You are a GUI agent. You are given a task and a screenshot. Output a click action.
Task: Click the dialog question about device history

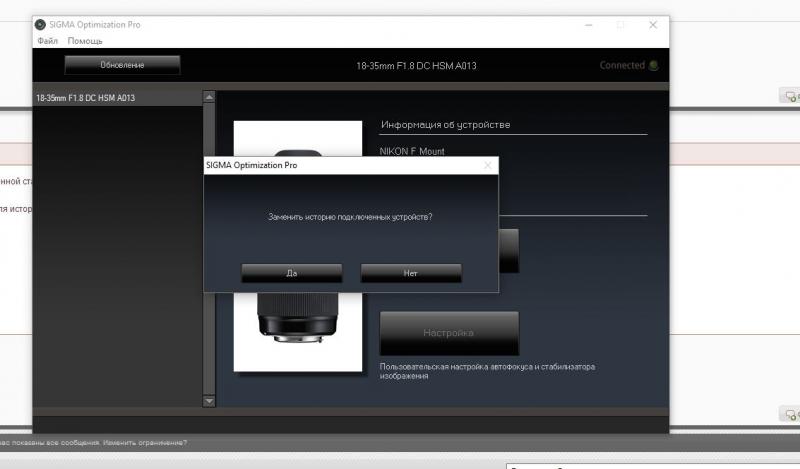[x=350, y=217]
